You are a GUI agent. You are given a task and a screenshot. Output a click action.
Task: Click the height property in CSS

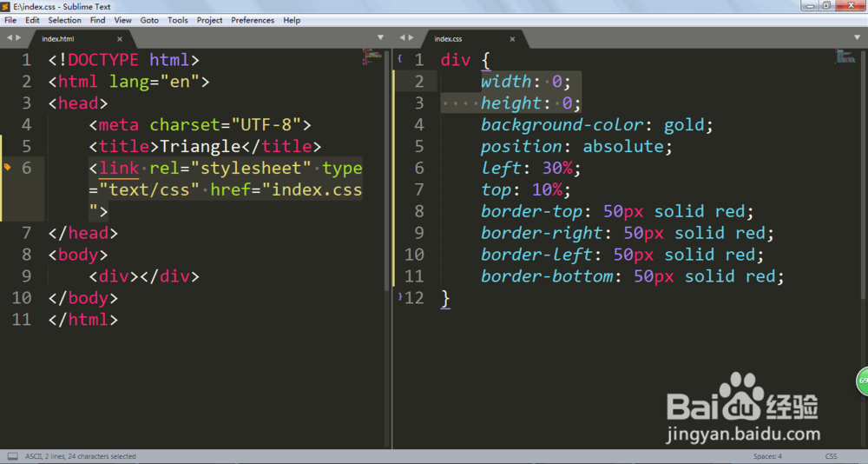click(511, 103)
